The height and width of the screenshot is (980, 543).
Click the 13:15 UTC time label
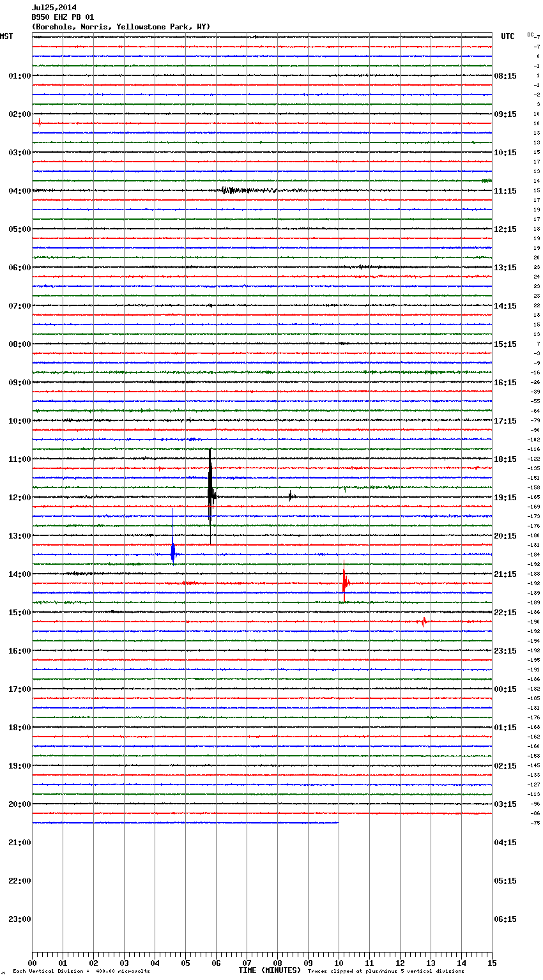pos(505,267)
